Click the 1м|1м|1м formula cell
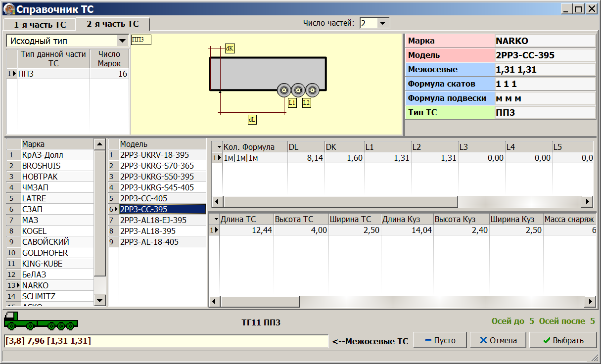This screenshot has height=364, width=601. (254, 158)
